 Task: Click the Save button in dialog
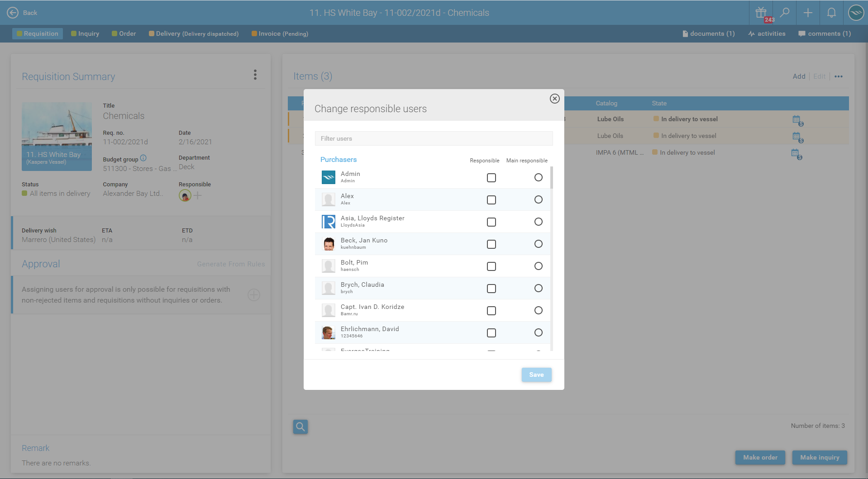(x=536, y=375)
